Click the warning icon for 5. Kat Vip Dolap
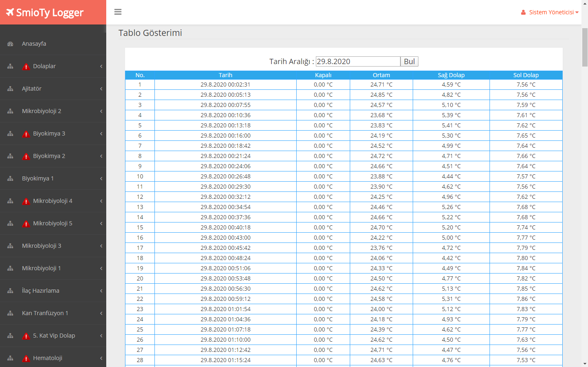588x367 pixels. [x=26, y=336]
